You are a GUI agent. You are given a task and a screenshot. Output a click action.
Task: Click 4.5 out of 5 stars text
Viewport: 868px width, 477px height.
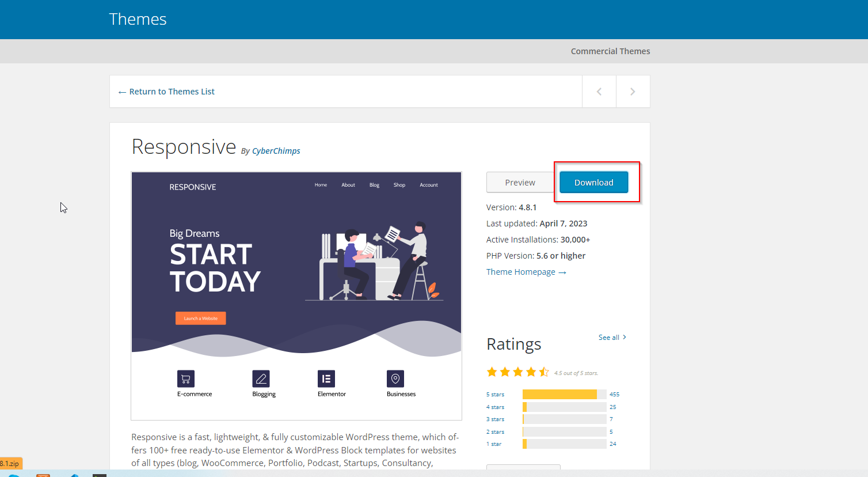(x=576, y=373)
